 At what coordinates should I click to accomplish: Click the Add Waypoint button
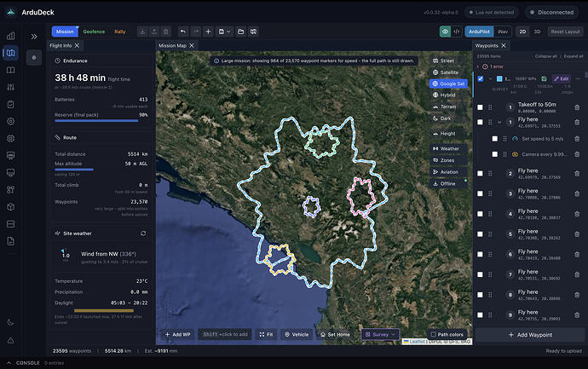[530, 335]
